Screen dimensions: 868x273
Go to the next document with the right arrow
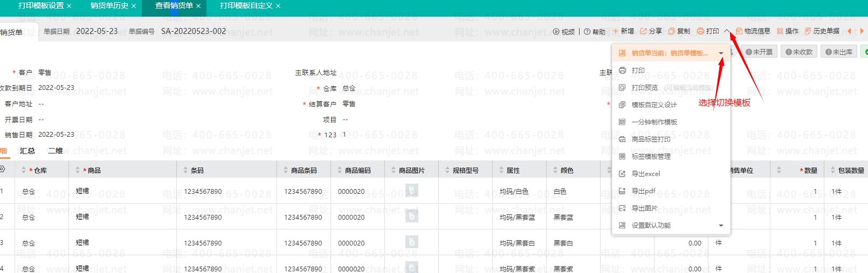[x=862, y=31]
